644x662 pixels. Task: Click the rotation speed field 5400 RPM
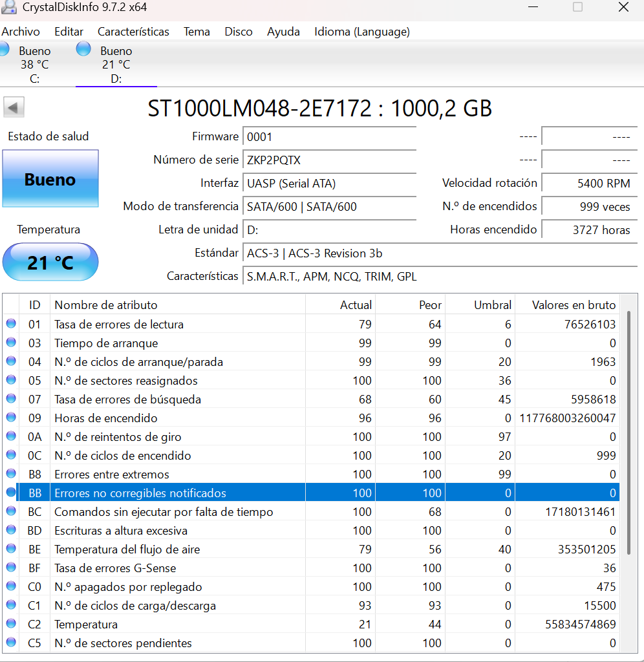[x=589, y=183]
